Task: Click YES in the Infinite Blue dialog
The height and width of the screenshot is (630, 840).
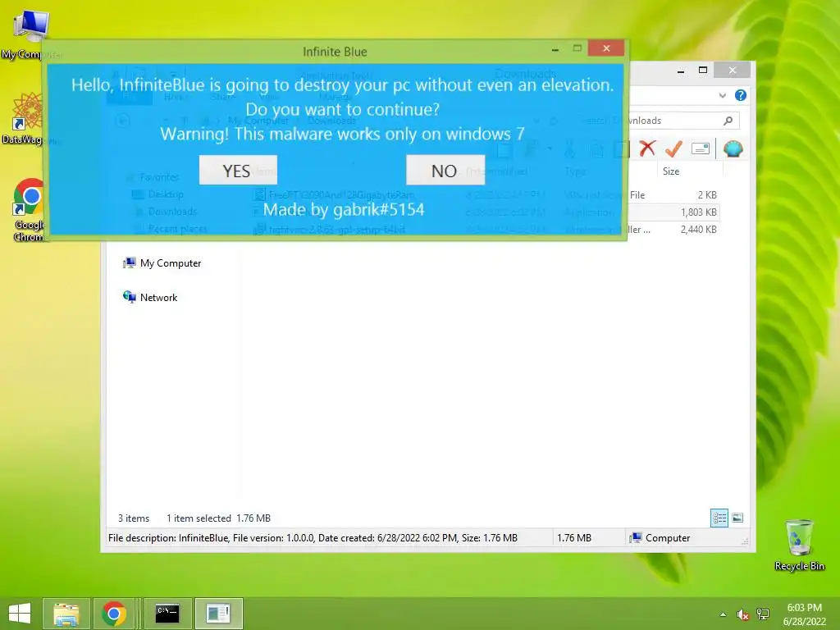Action: tap(238, 171)
